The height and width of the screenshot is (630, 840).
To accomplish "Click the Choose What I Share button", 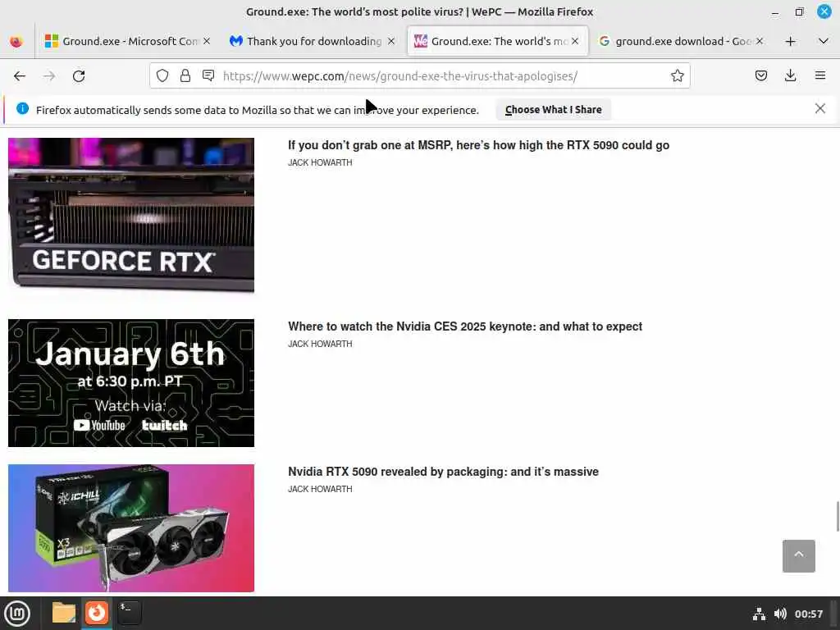I will click(554, 110).
